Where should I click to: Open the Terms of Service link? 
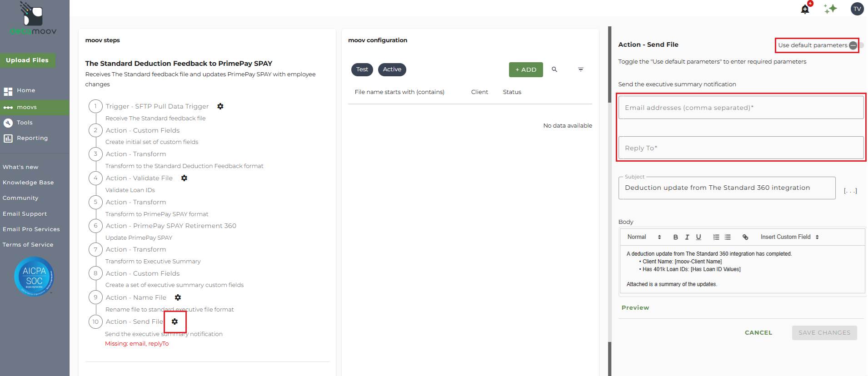point(28,245)
